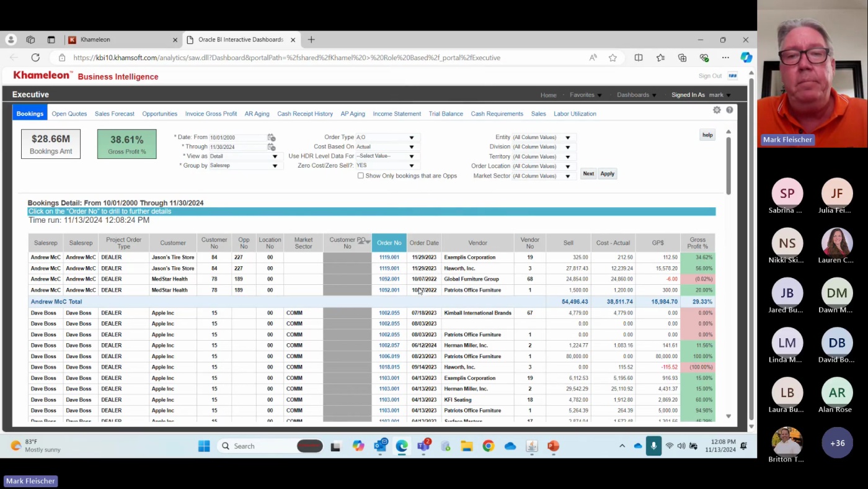868x489 pixels.
Task: Open the Order Type dropdown
Action: [411, 138]
